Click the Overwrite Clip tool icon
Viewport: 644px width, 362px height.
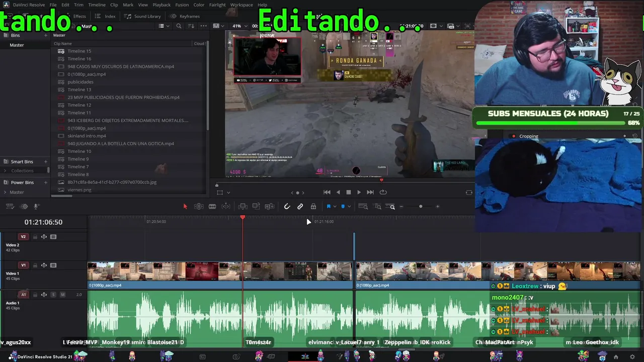point(256,206)
